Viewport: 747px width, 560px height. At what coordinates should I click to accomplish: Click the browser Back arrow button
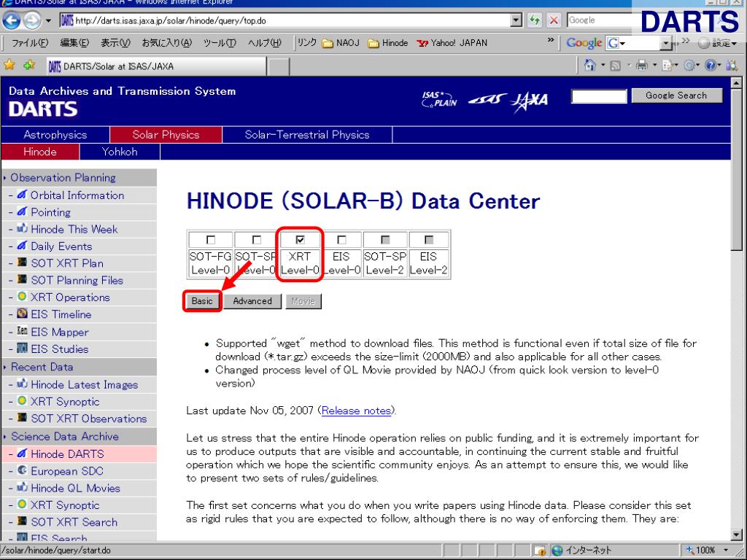[12, 20]
